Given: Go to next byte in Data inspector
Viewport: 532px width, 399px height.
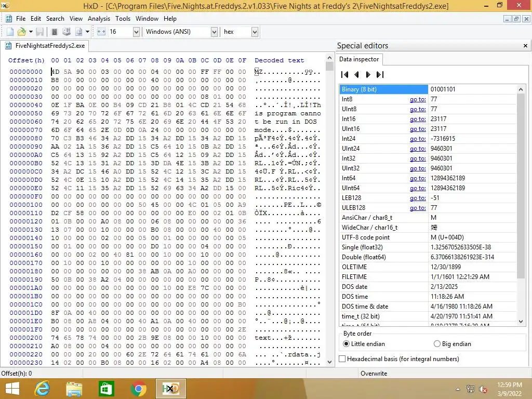Looking at the screenshot, I should click(x=368, y=75).
